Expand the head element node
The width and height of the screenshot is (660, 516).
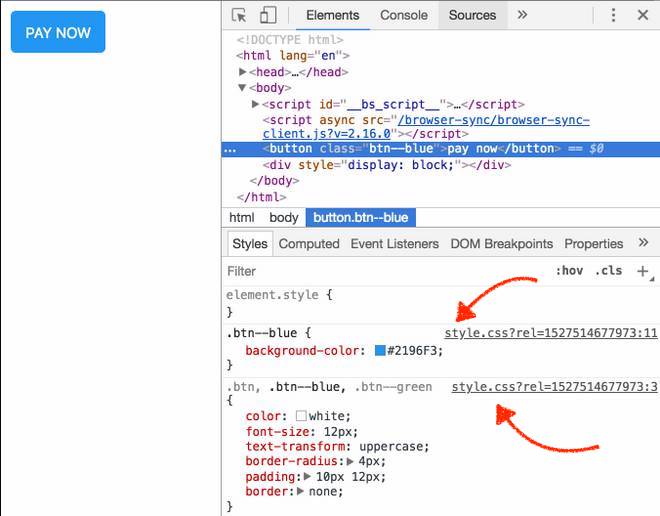coord(243,72)
